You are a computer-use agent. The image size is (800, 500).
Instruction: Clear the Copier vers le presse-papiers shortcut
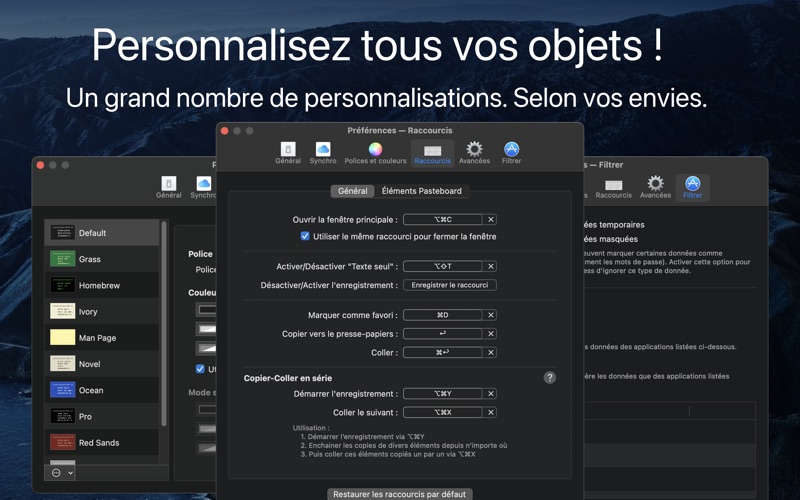(x=490, y=334)
